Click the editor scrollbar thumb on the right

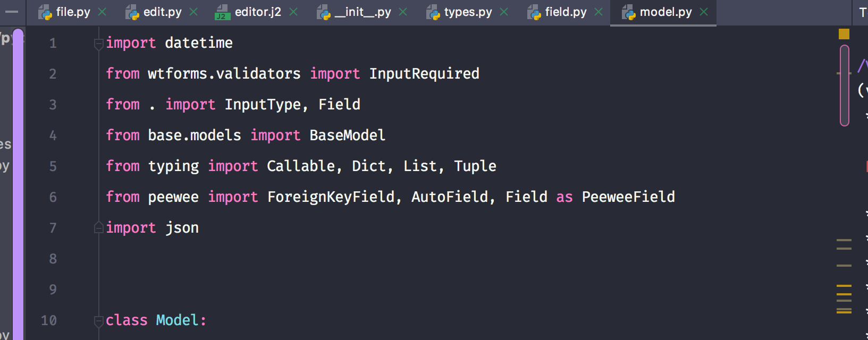(x=845, y=85)
